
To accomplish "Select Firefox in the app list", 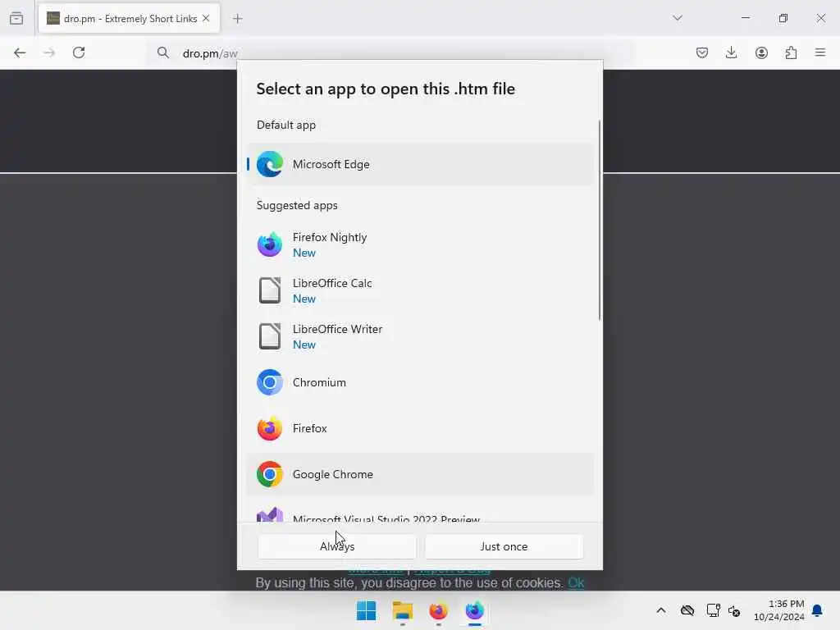I will [421, 428].
